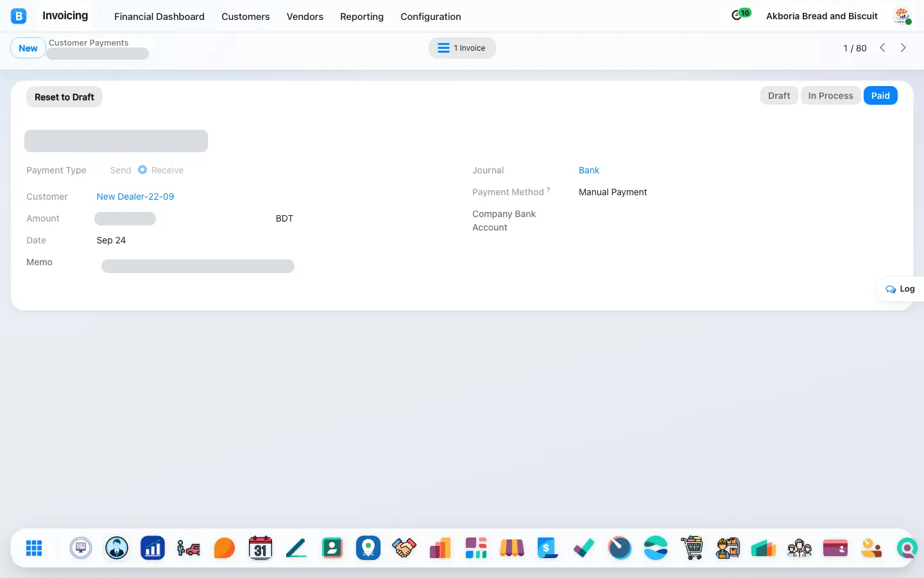The height and width of the screenshot is (578, 924).
Task: Open the Log chatter button
Action: click(x=900, y=289)
